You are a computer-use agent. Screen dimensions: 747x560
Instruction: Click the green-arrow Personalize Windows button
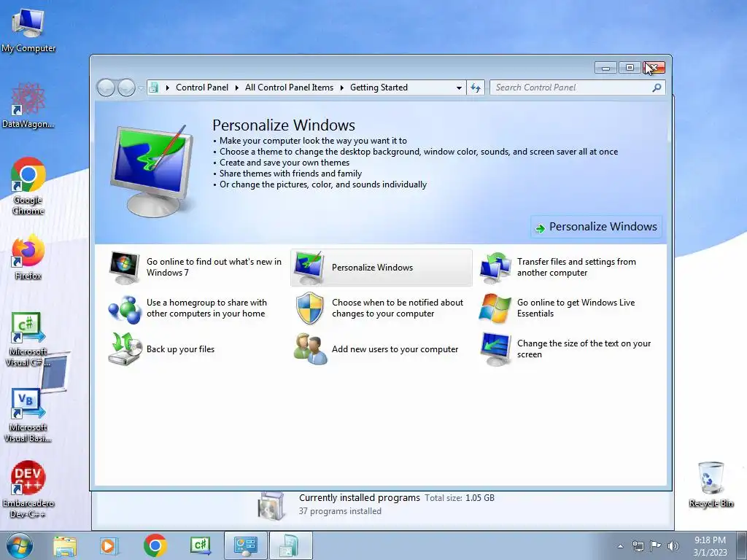pyautogui.click(x=596, y=227)
